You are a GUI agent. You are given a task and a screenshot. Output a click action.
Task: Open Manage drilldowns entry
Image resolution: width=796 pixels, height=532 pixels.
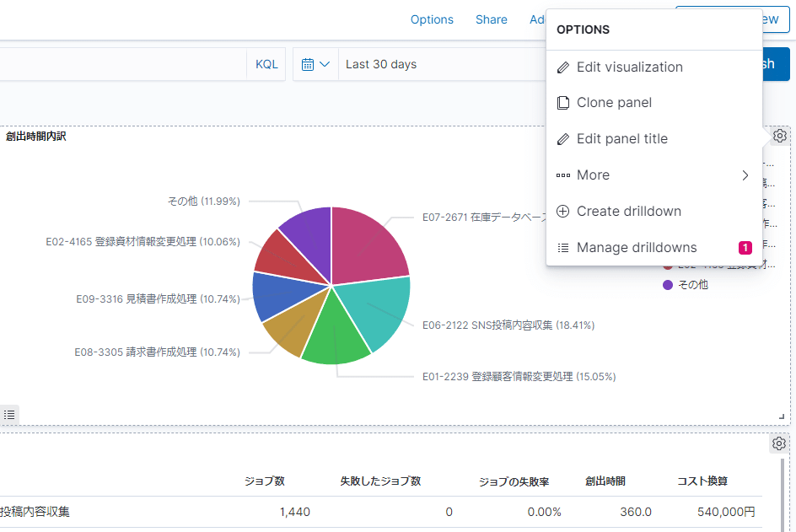pyautogui.click(x=653, y=247)
